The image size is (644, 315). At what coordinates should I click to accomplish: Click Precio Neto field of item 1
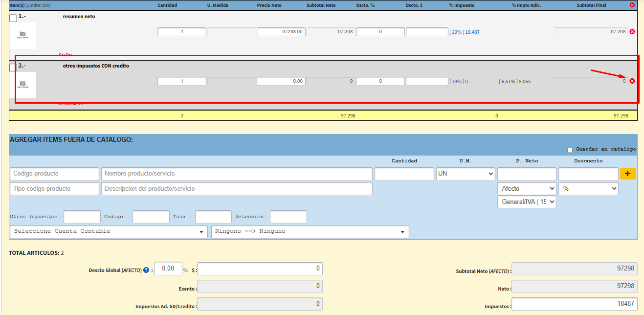pos(281,32)
